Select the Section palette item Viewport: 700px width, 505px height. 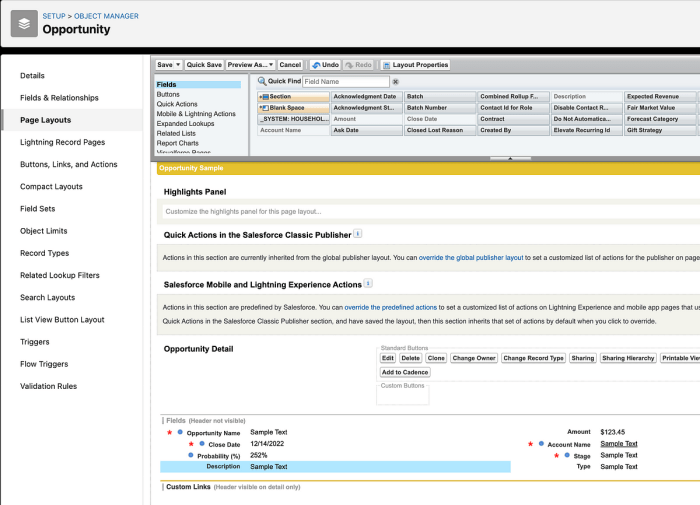pyautogui.click(x=293, y=96)
